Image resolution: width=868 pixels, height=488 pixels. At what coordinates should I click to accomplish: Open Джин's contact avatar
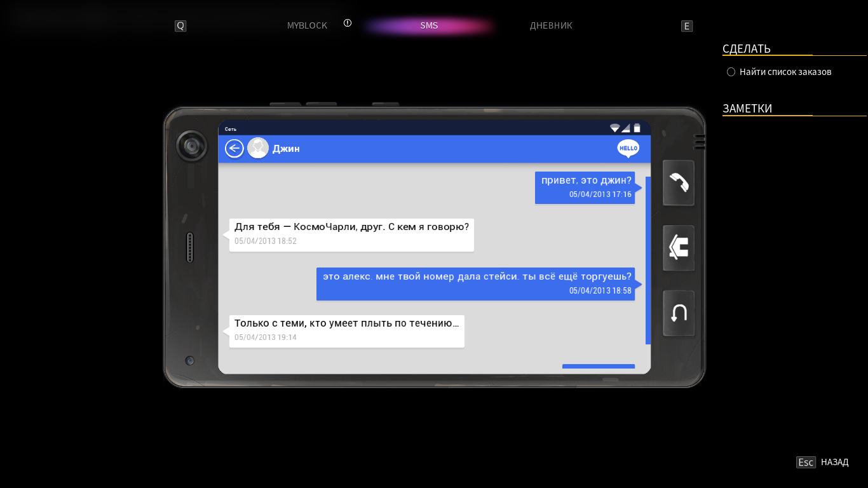pos(258,149)
